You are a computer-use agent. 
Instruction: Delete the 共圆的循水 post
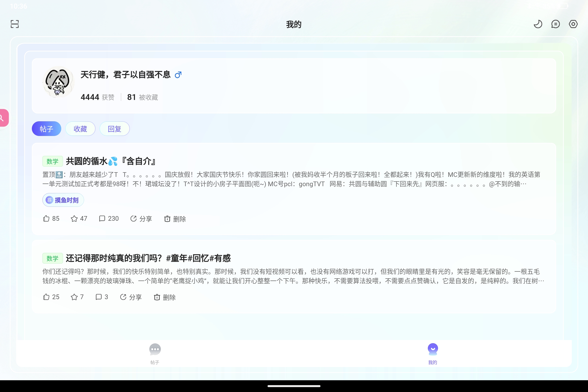pos(175,219)
